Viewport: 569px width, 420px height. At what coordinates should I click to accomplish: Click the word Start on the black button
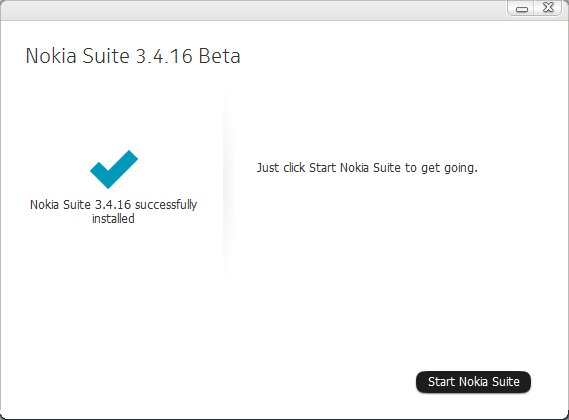[441, 382]
